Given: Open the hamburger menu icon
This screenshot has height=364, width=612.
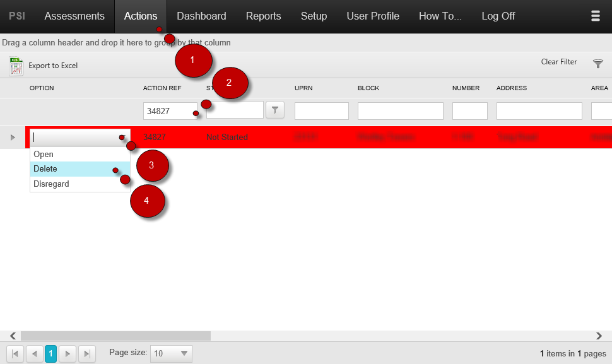Looking at the screenshot, I should (x=595, y=16).
